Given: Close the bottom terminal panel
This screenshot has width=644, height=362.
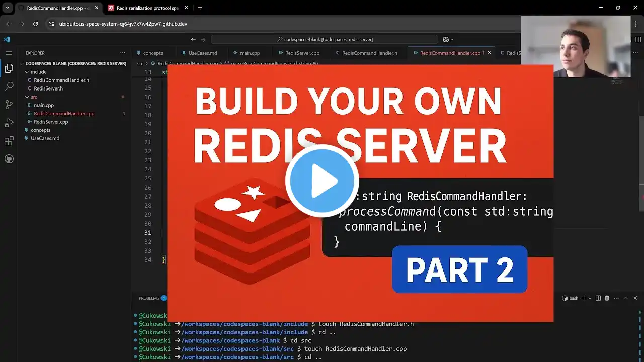Looking at the screenshot, I should (636, 298).
